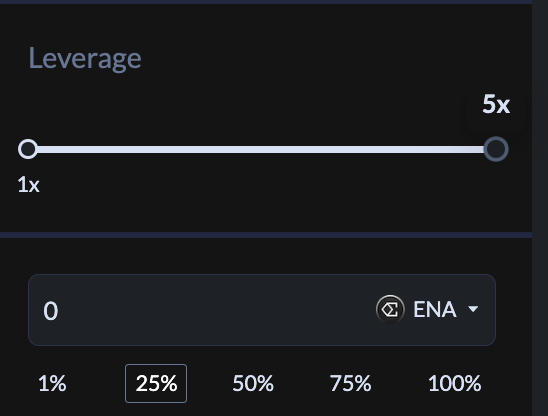Click the 1x minimum leverage label
Image resolution: width=548 pixels, height=416 pixels.
[x=28, y=185]
